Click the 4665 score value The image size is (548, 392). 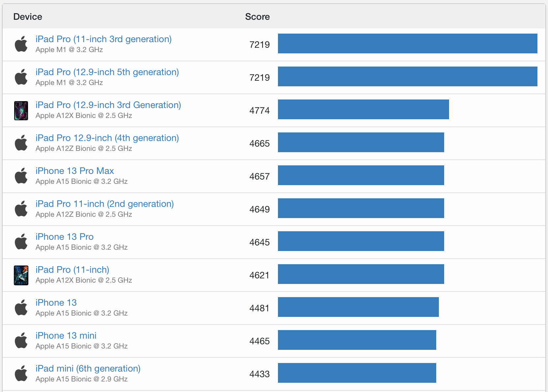pos(259,143)
